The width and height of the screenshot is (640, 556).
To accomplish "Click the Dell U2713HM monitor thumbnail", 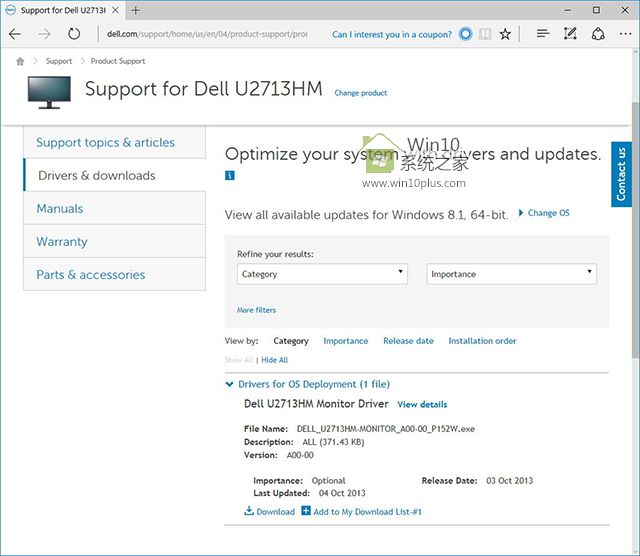I will [x=49, y=92].
